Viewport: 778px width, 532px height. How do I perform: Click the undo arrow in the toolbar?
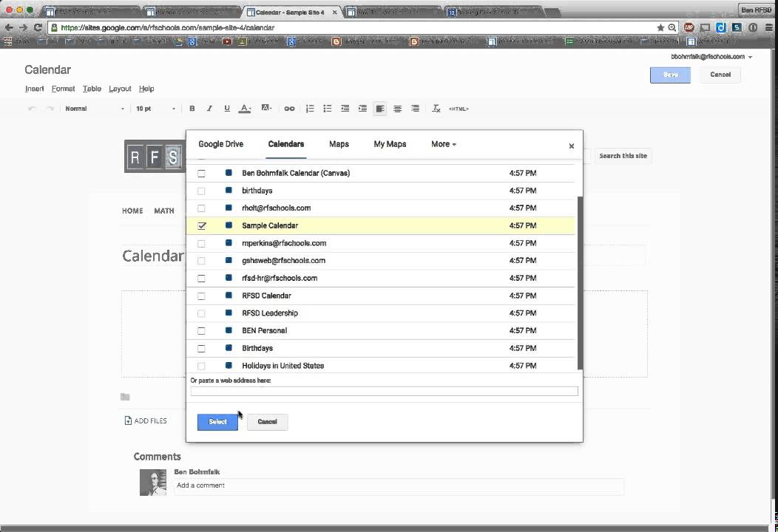[33, 109]
